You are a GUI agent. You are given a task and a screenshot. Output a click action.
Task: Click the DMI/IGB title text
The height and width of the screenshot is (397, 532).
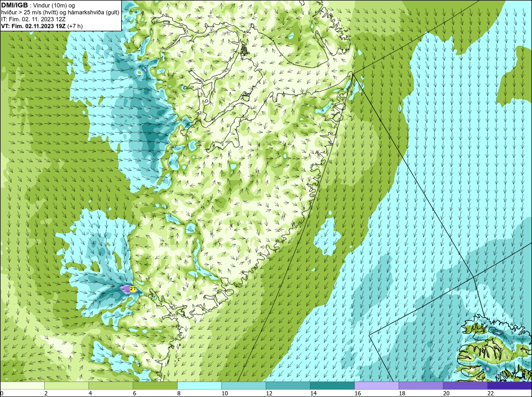coord(14,5)
